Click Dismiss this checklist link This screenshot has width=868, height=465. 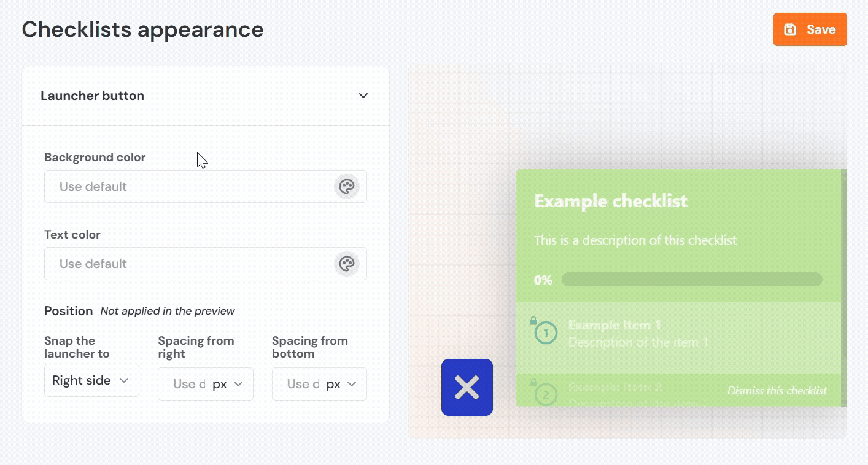pyautogui.click(x=777, y=390)
